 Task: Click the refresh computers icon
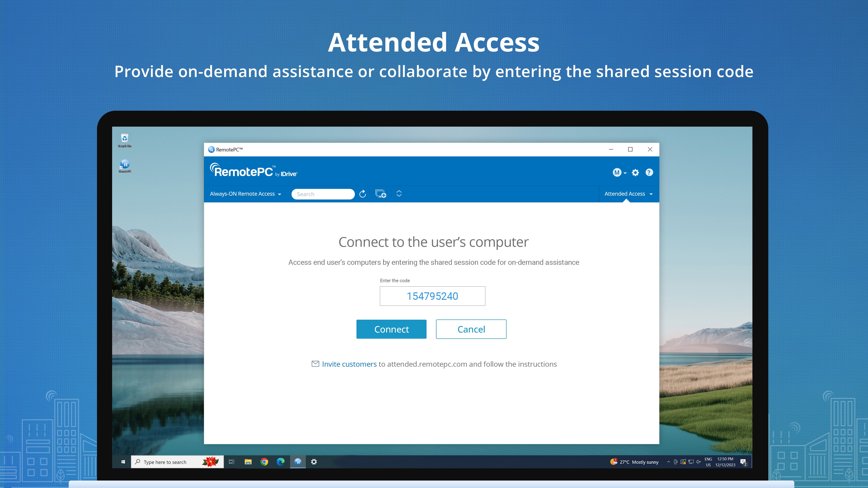[x=363, y=194]
